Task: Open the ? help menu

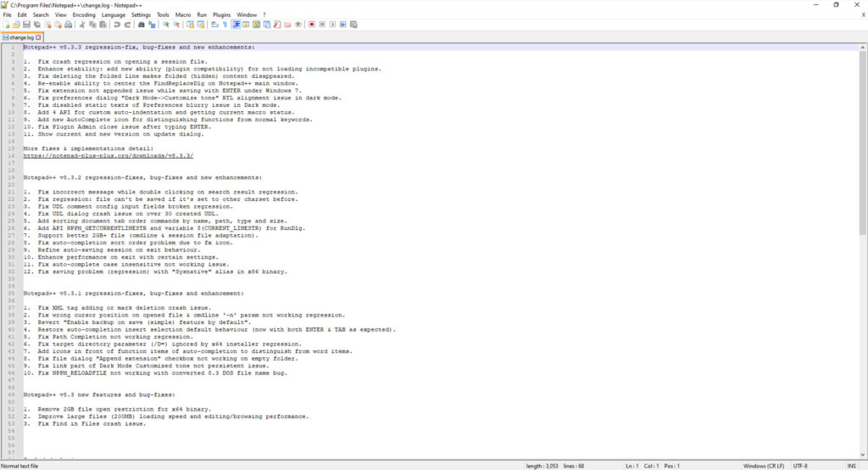Action: (x=264, y=15)
